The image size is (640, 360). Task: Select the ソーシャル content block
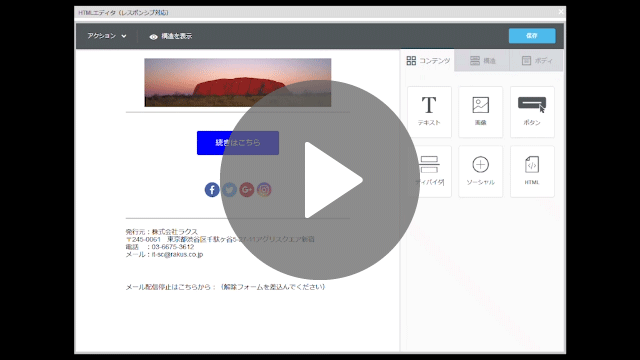point(480,171)
